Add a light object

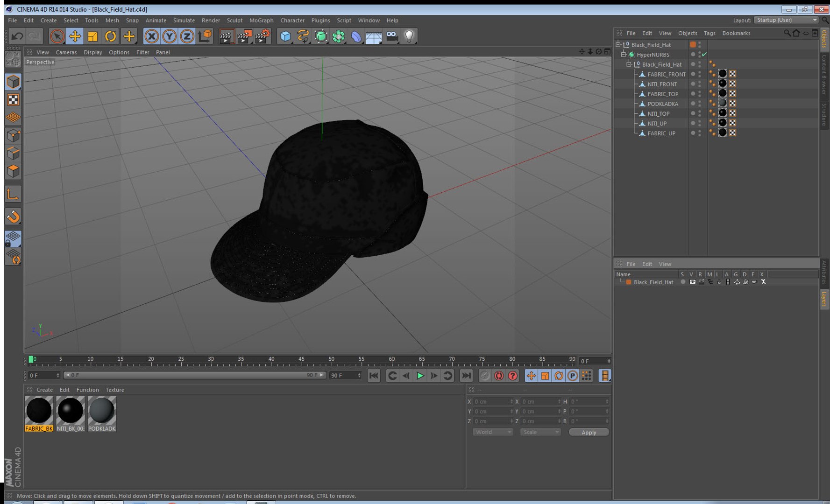[x=409, y=36]
